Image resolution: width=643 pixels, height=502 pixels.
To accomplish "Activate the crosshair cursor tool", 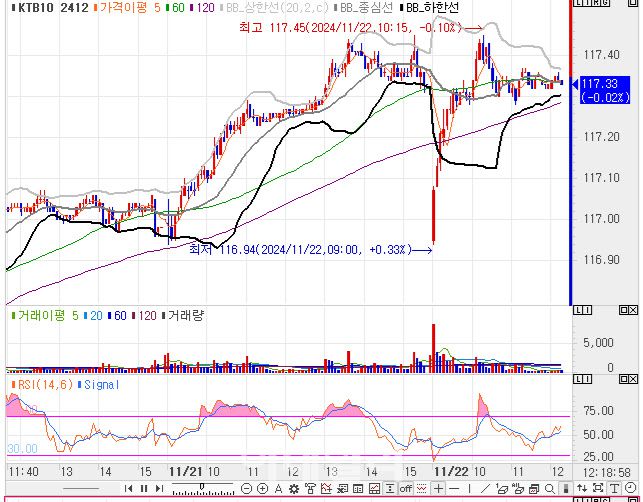I will 438,489.
